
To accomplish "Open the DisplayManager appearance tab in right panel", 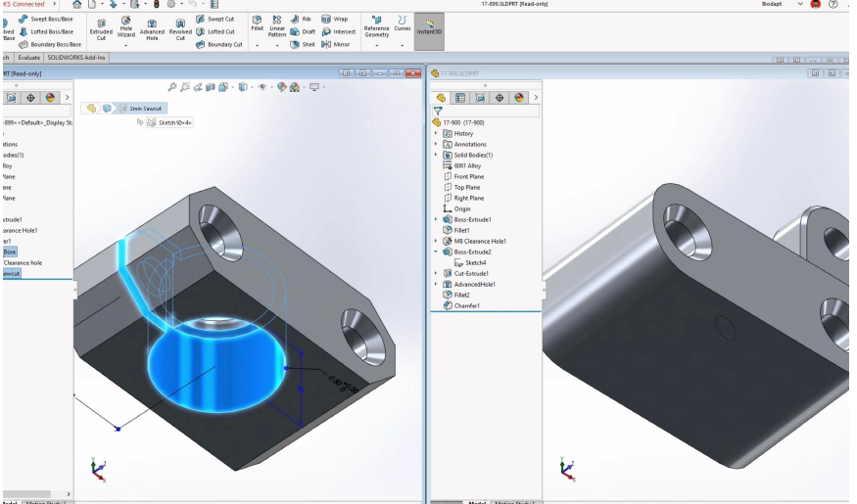I will 519,98.
